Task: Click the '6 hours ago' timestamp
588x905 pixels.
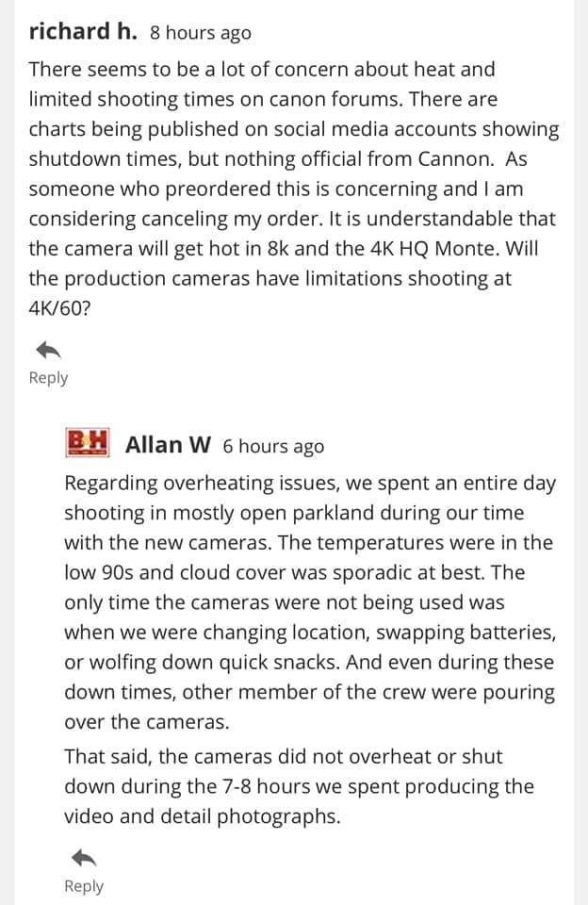Action: click(x=273, y=447)
